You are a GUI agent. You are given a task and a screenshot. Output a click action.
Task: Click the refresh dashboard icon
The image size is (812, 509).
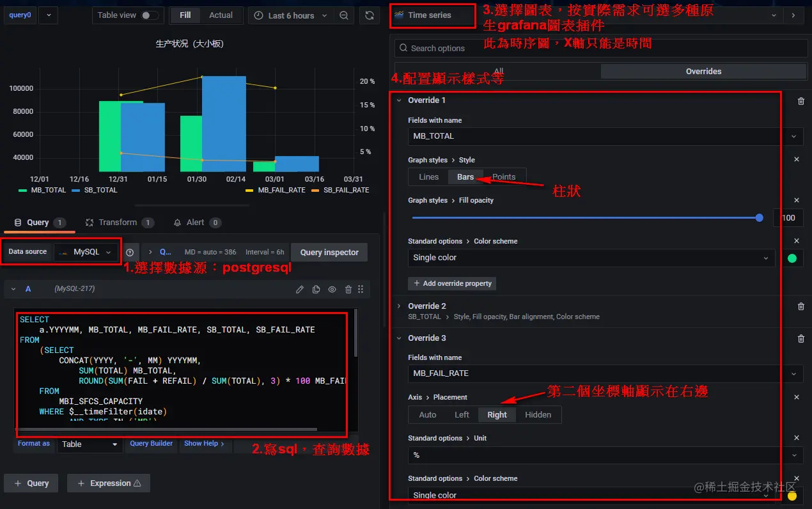click(369, 15)
